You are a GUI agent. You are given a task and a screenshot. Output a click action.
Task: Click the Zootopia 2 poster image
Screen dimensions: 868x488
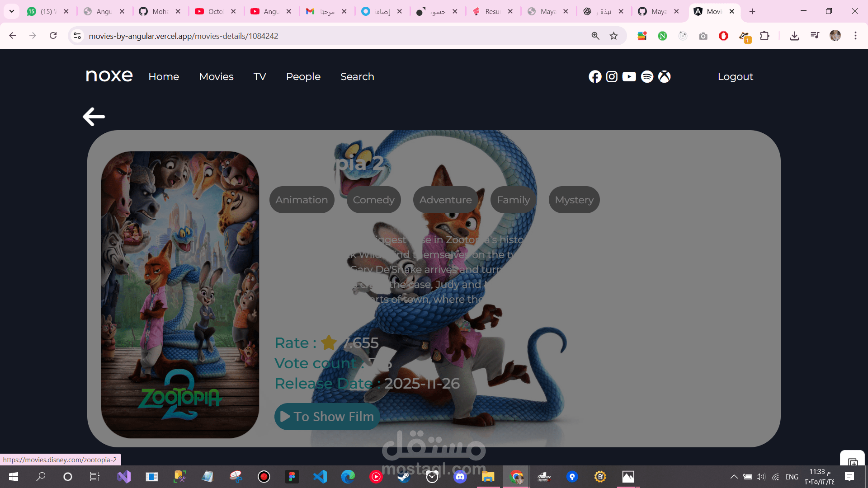coord(180,295)
